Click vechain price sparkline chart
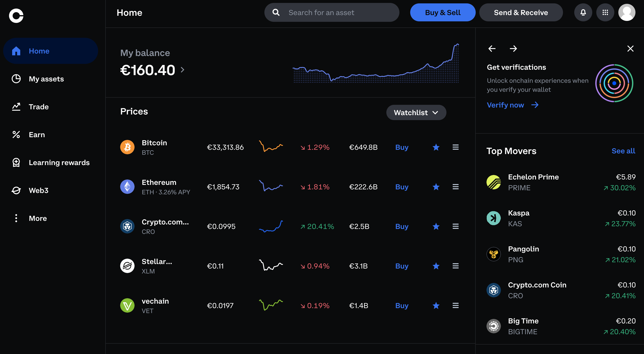The width and height of the screenshot is (644, 354). coord(271,305)
